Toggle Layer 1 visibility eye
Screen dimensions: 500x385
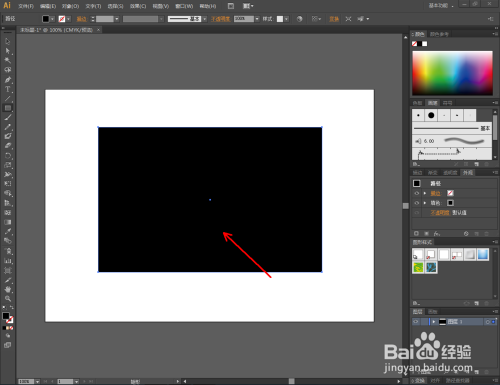[x=416, y=322]
